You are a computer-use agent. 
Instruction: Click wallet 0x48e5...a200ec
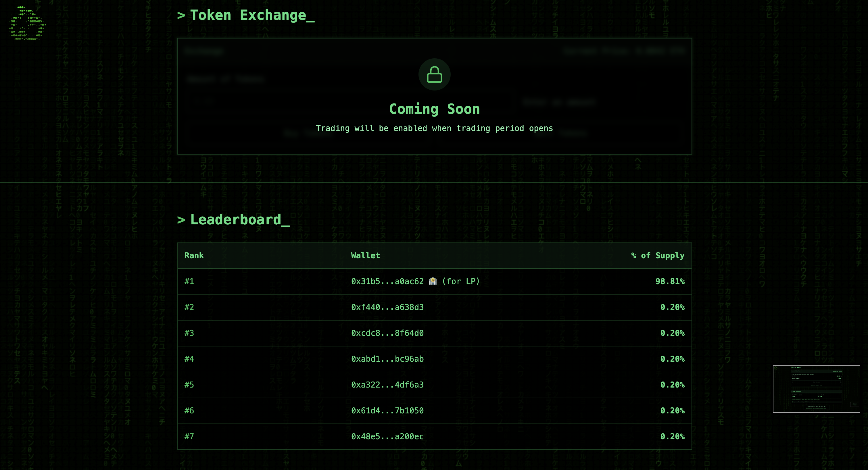[x=387, y=437]
